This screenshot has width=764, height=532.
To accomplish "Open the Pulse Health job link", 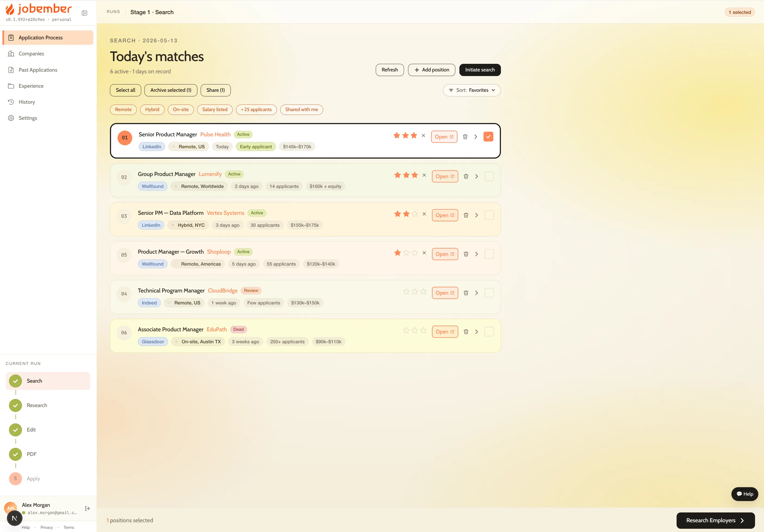I will point(444,137).
